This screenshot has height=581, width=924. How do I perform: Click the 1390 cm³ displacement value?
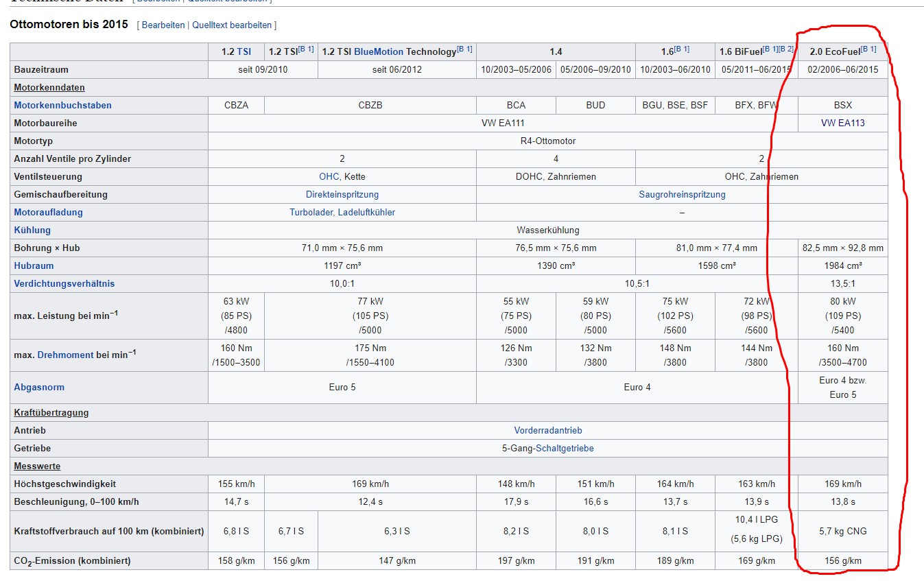(556, 265)
